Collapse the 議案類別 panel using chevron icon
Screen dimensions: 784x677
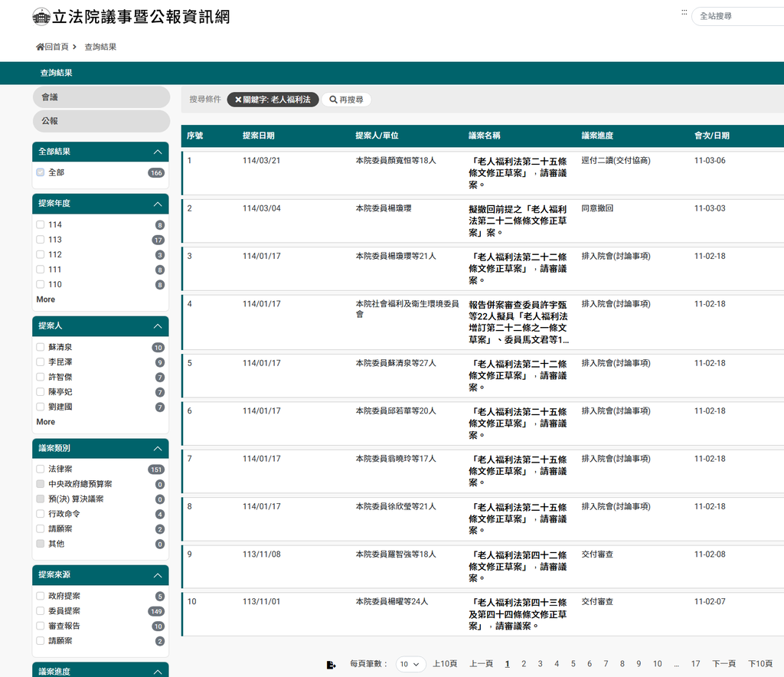(x=156, y=448)
